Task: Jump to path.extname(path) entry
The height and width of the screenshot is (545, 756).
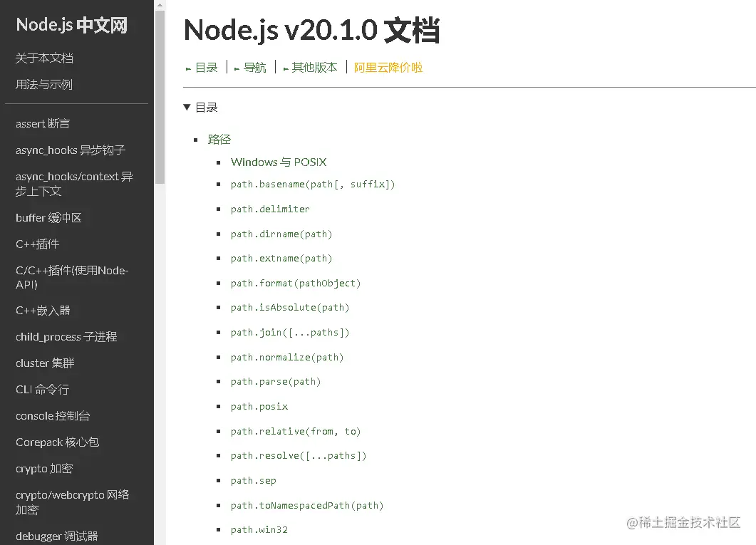Action: coord(281,259)
